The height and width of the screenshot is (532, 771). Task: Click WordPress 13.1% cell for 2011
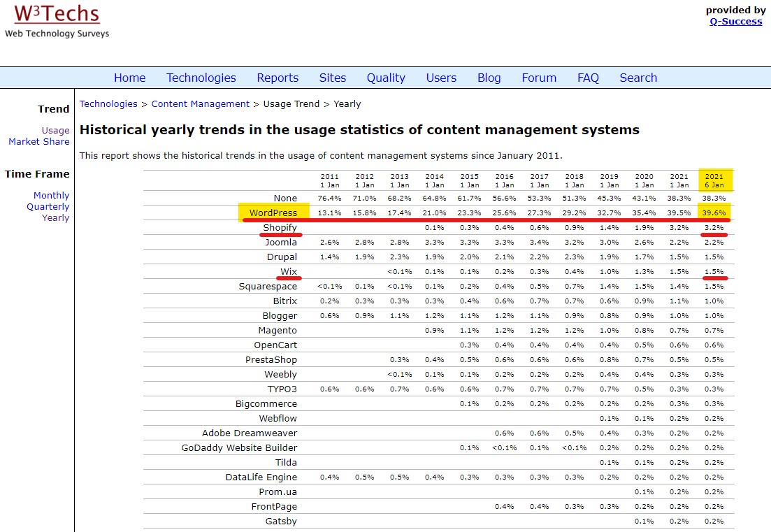(x=329, y=213)
